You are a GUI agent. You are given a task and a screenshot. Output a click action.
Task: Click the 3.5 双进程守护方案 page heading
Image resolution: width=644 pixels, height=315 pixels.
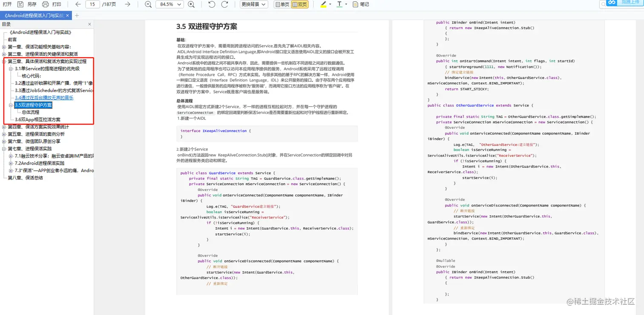[x=207, y=26]
